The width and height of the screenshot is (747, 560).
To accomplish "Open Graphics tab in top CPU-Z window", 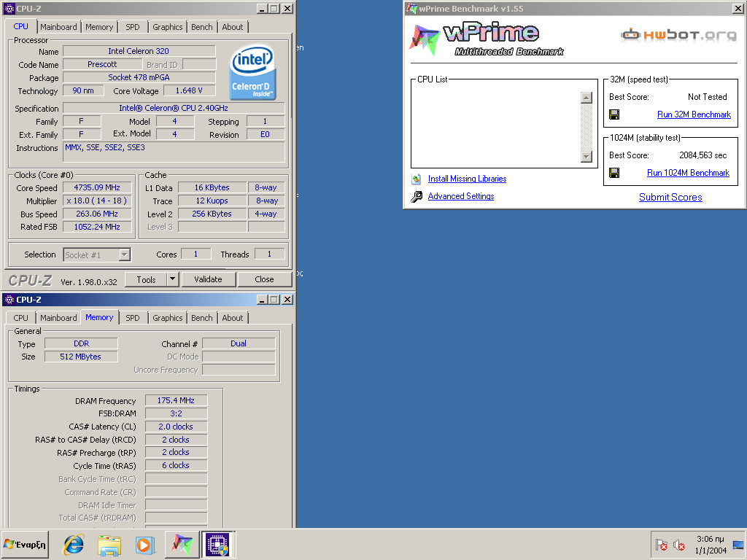I will point(167,27).
